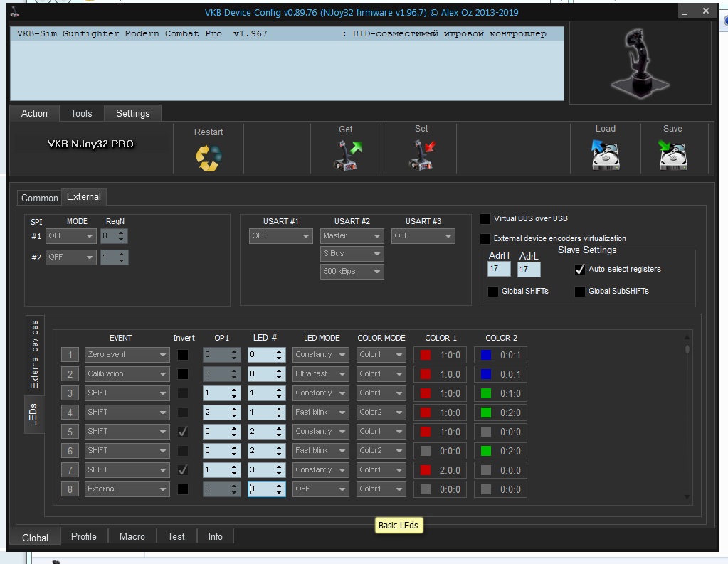Click the Restart recycle icon
Image resolution: width=728 pixels, height=564 pixels.
(x=209, y=158)
